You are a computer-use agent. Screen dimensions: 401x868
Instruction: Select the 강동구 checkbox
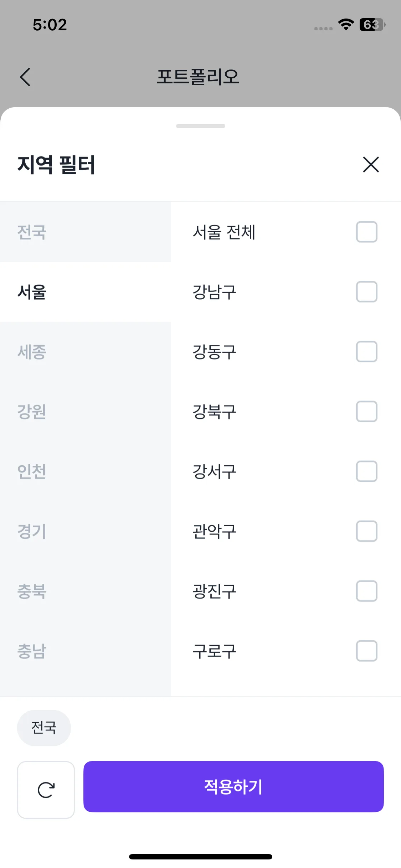(x=366, y=352)
